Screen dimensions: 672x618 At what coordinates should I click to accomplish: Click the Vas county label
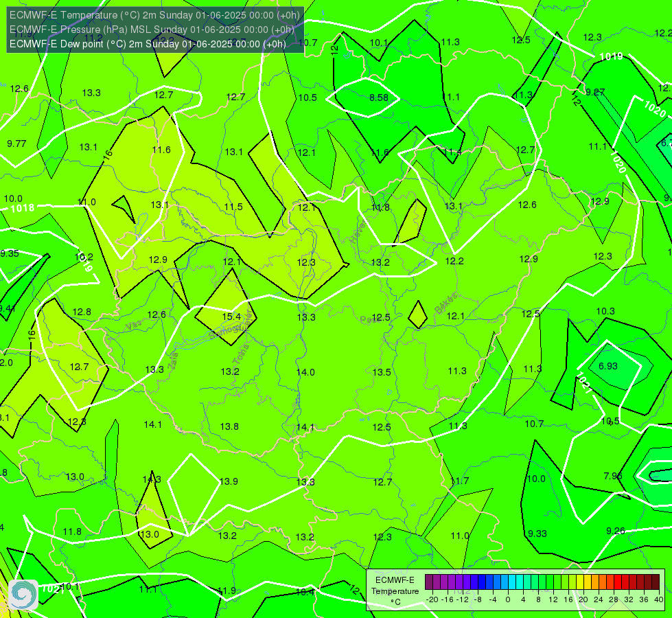134,326
